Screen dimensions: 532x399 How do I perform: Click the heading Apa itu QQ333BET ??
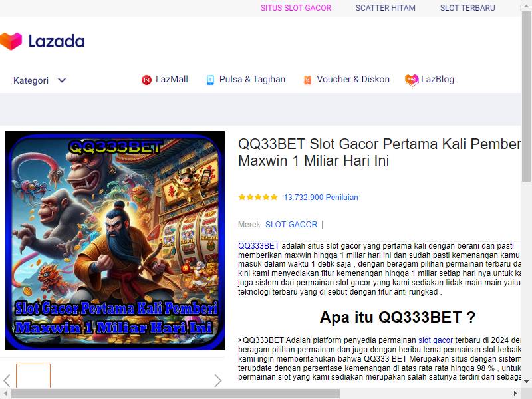click(x=397, y=317)
